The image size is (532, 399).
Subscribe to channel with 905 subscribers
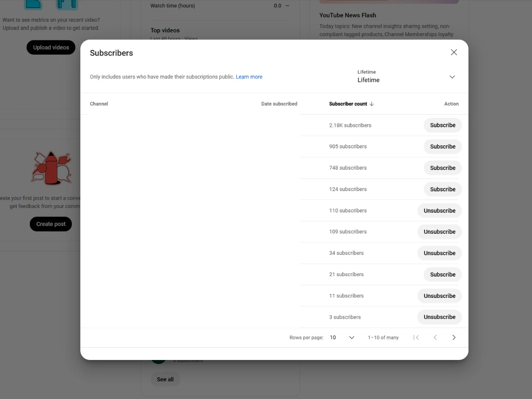442,147
